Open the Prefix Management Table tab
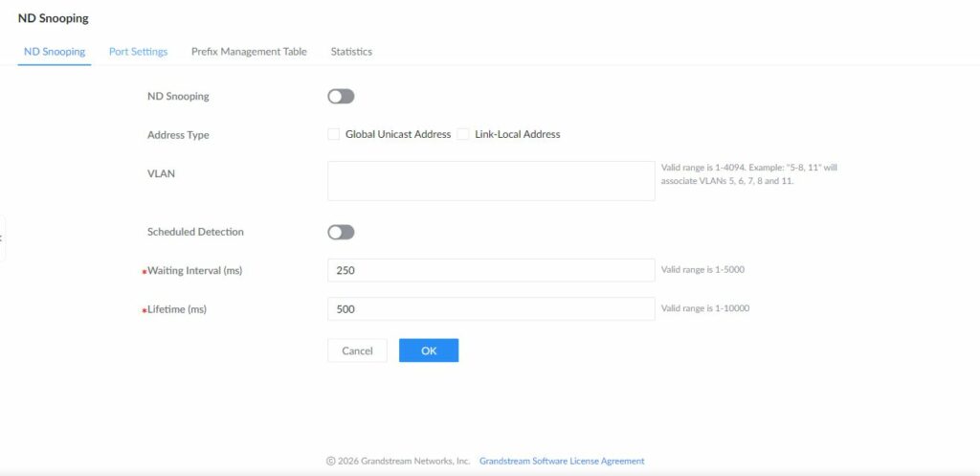The height and width of the screenshot is (476, 980). 249,52
